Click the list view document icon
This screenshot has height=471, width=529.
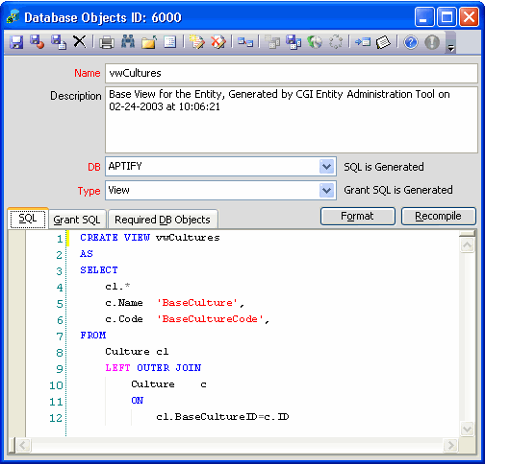[x=170, y=42]
